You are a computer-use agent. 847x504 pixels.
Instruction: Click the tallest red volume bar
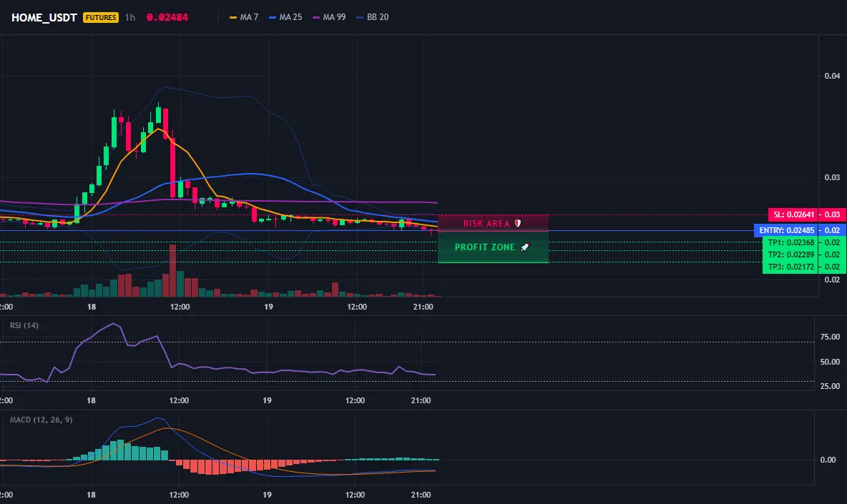[173, 271]
